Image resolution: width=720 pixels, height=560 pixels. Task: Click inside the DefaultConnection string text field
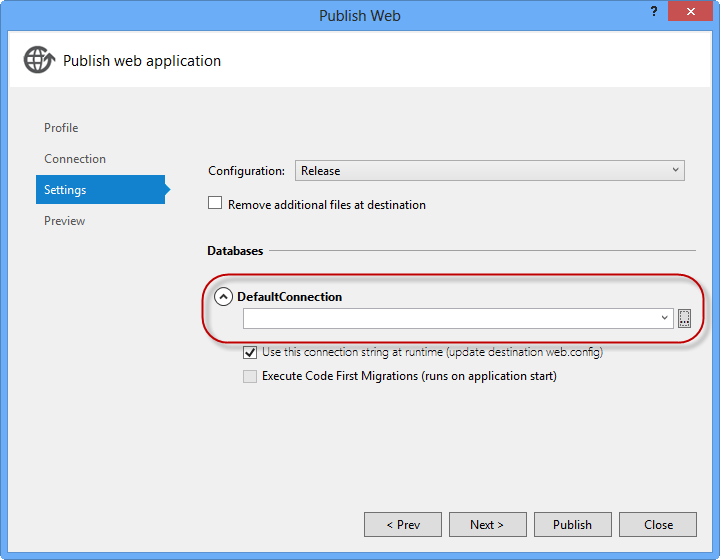450,318
